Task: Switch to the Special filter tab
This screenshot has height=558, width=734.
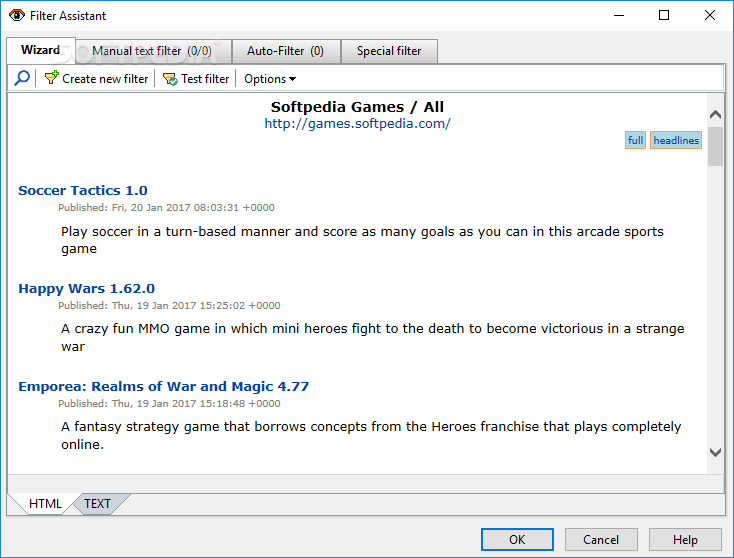Action: pos(389,51)
